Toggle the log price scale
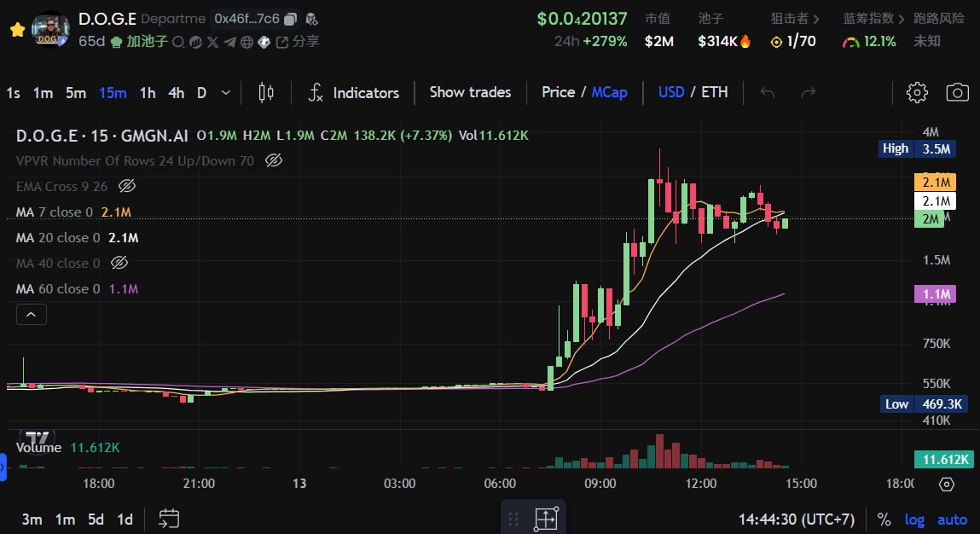980x534 pixels. click(914, 519)
